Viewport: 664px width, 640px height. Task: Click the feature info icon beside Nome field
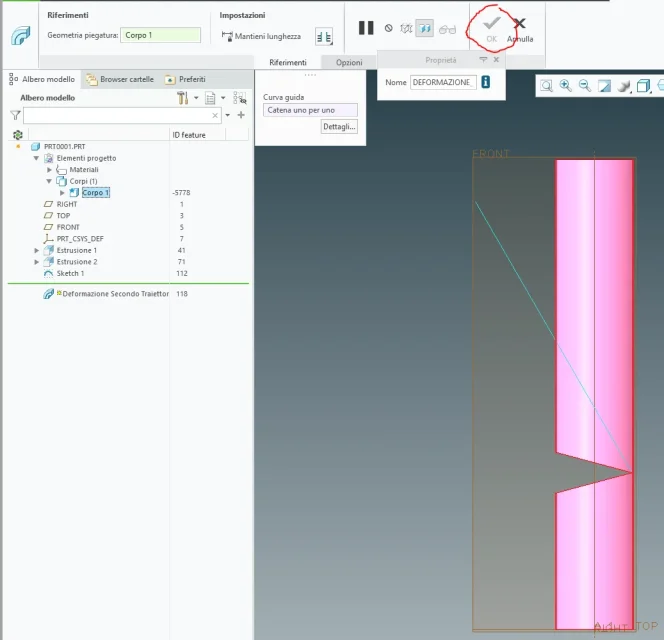486,82
